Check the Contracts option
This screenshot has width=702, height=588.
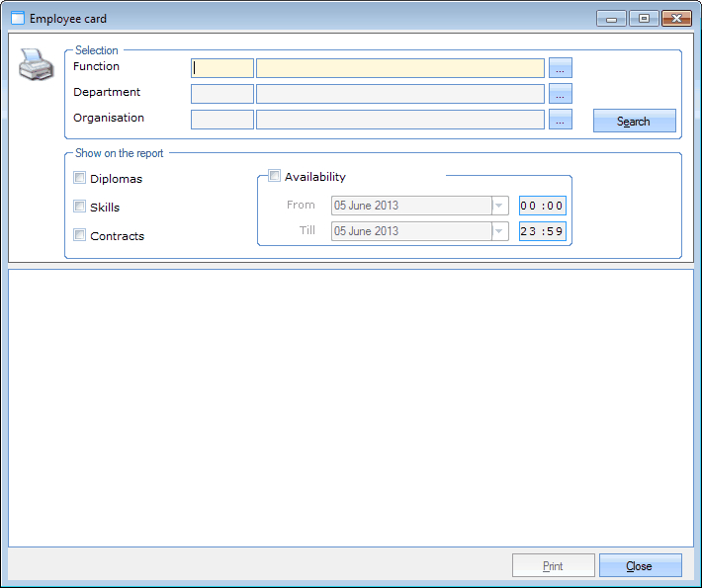tap(80, 235)
